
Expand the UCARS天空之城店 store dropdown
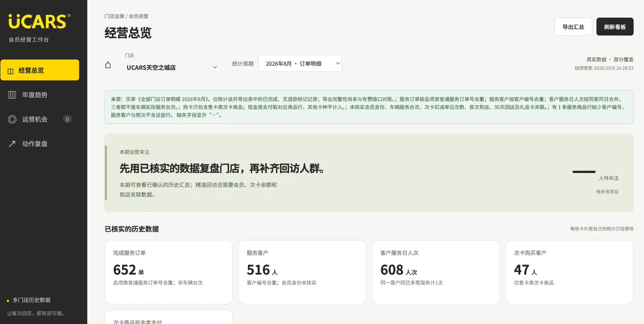(x=172, y=67)
